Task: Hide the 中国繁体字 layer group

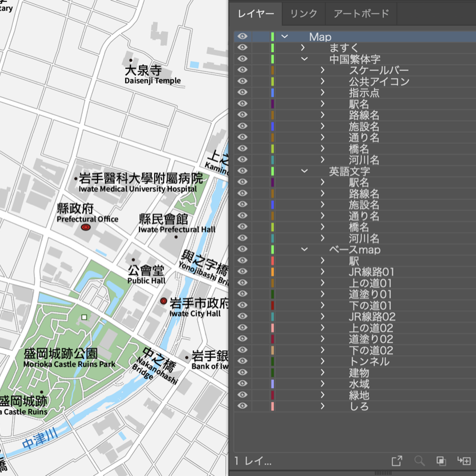Action: [x=242, y=59]
